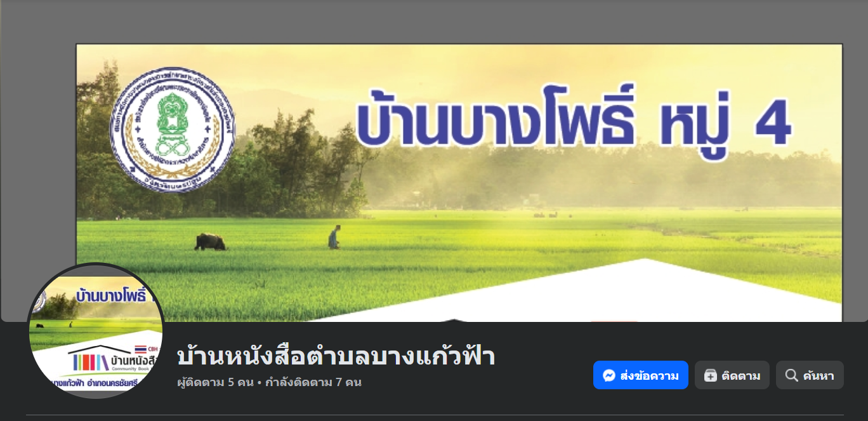Viewport: 868px width, 421px height.
Task: Click the Messenger icon in ส่งข้อความ button
Action: (x=608, y=375)
